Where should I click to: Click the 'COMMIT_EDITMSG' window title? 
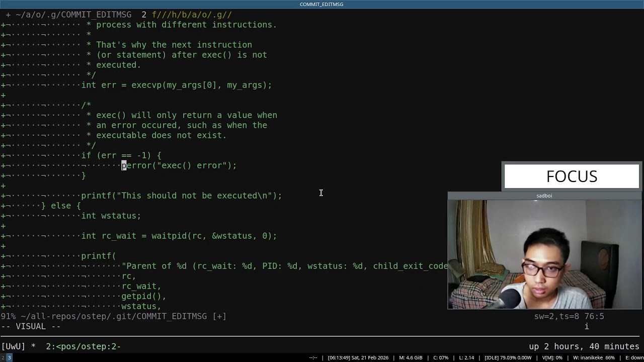click(x=321, y=4)
